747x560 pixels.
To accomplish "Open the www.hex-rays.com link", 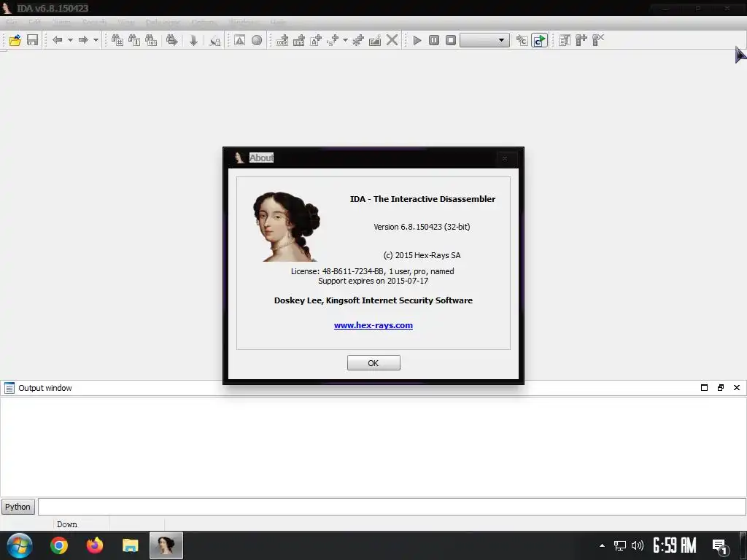I will [x=373, y=325].
